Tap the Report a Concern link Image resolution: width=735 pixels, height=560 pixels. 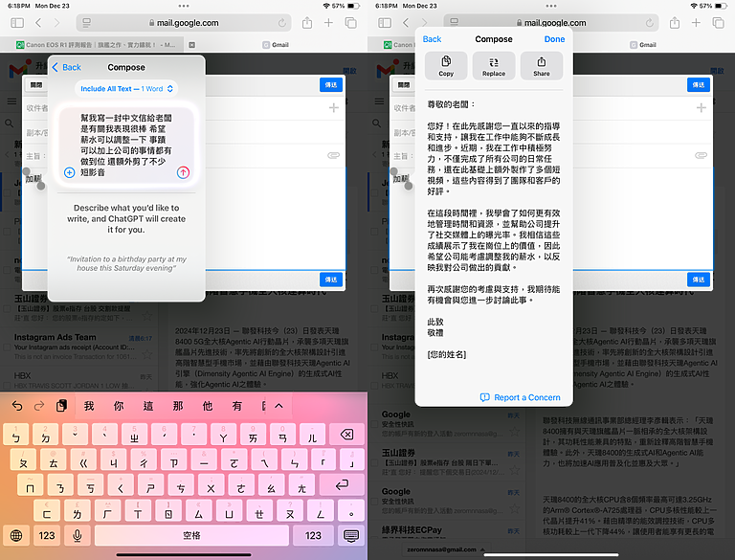521,397
